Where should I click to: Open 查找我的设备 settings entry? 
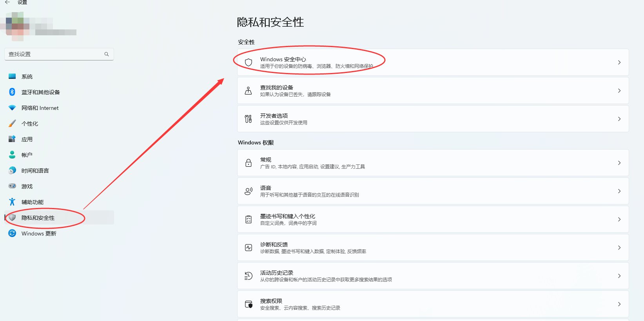tap(433, 91)
